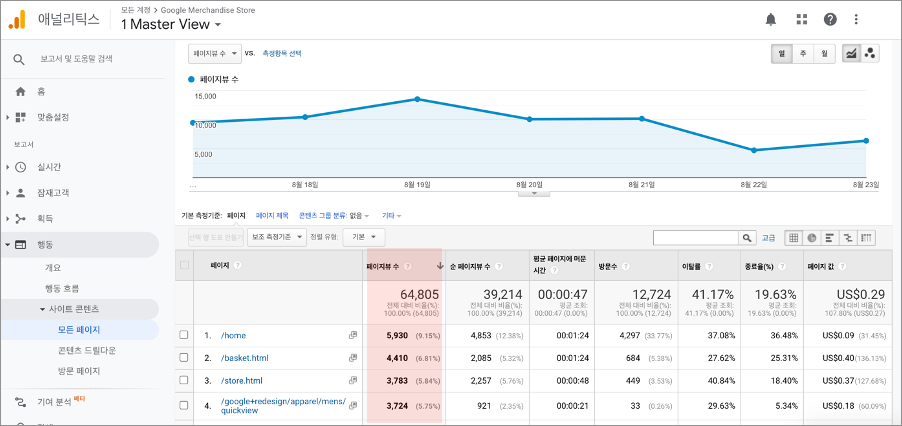
Task: Select the pie chart percentage view icon
Action: click(x=812, y=237)
